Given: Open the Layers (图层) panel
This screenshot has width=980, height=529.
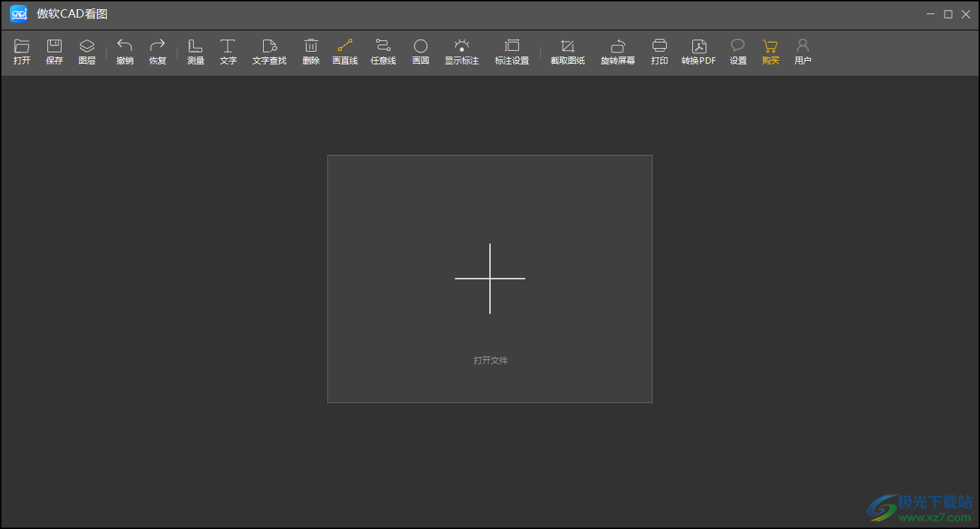Looking at the screenshot, I should tap(87, 47).
